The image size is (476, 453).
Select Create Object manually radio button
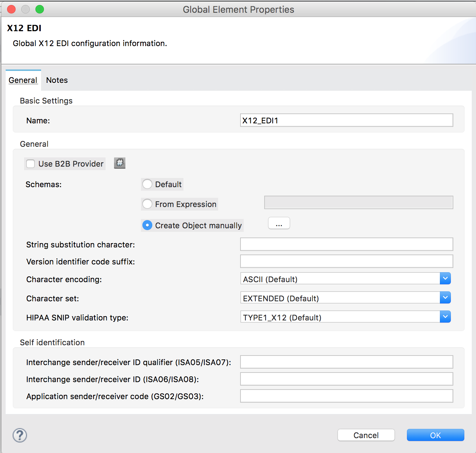147,225
